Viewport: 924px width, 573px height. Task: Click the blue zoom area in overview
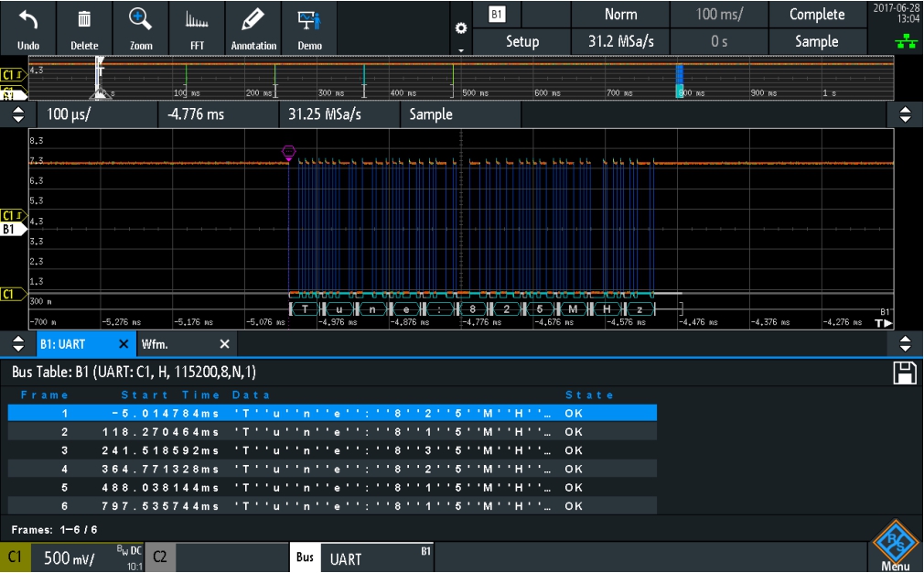click(680, 81)
